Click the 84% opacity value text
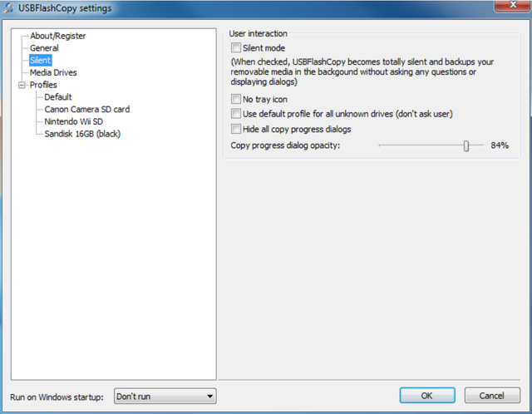Viewport: 532px width, 414px height. click(500, 145)
